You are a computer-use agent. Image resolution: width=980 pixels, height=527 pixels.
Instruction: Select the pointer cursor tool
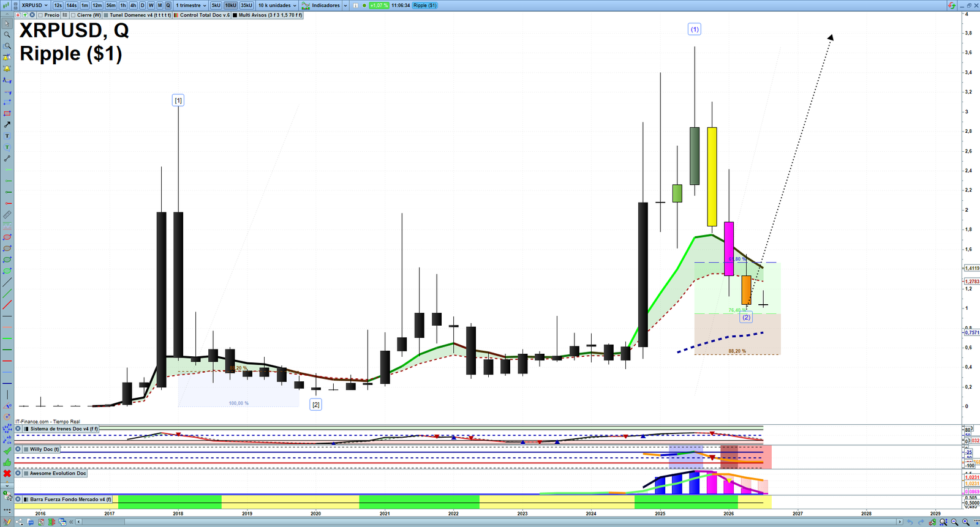(x=7, y=23)
